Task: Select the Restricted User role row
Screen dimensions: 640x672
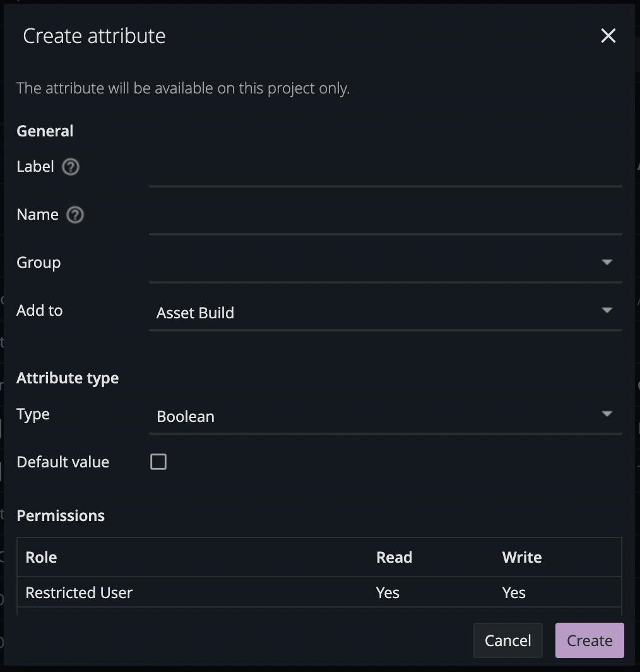Action: [319, 592]
